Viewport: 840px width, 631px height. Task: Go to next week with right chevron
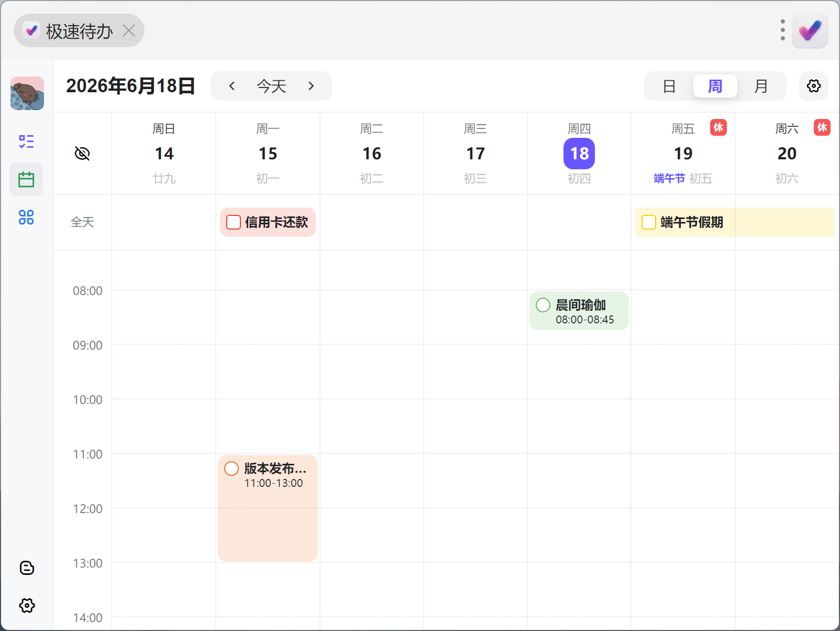pyautogui.click(x=311, y=86)
